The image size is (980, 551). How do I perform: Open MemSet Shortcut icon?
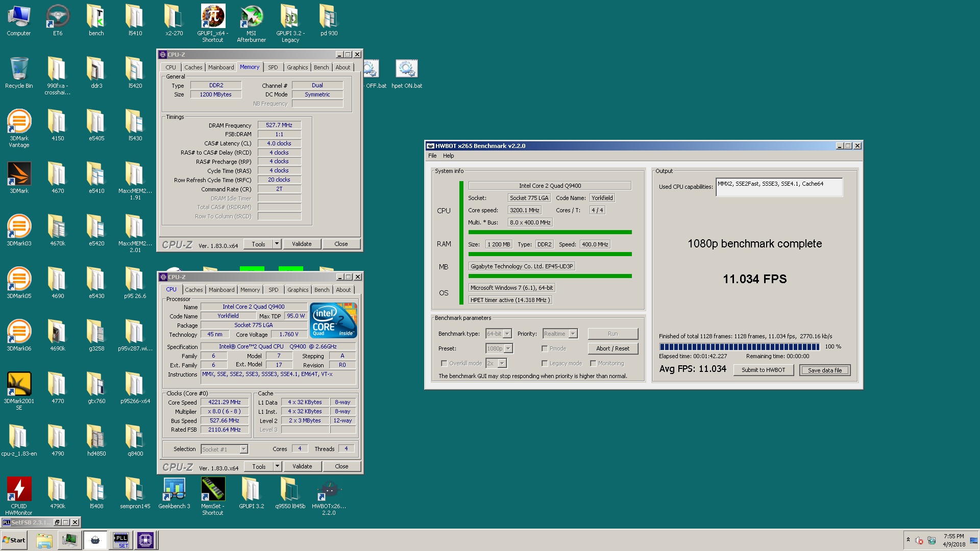click(213, 496)
